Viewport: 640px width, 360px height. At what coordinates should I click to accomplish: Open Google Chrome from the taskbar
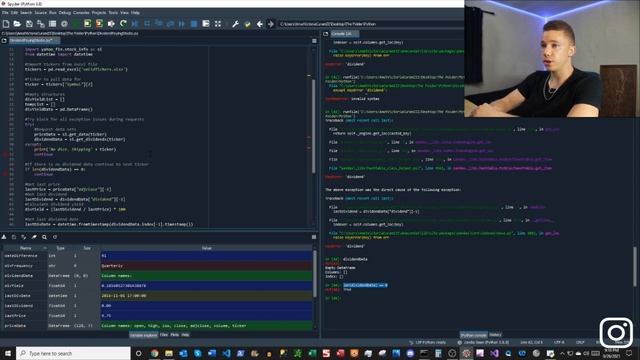(x=154, y=353)
